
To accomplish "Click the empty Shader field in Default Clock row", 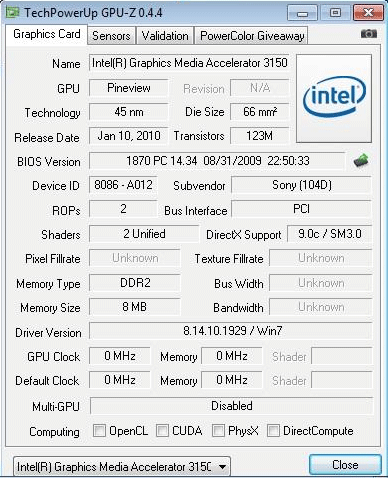I will (342, 380).
